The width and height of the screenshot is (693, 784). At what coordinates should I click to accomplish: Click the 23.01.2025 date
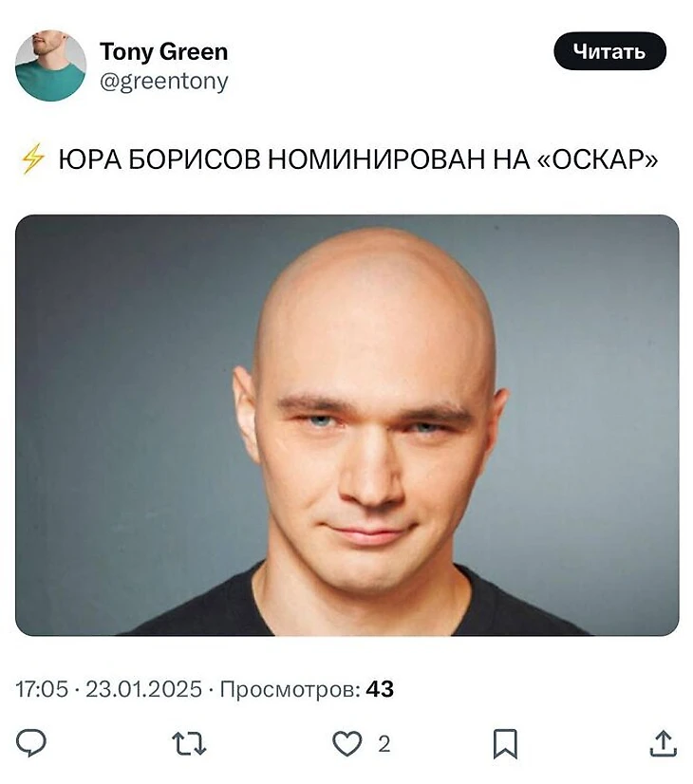click(143, 689)
